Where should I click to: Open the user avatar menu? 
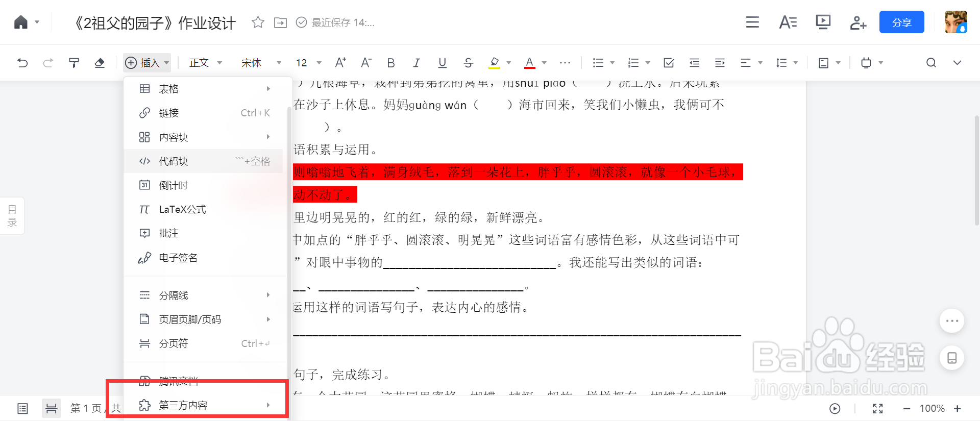pos(955,22)
